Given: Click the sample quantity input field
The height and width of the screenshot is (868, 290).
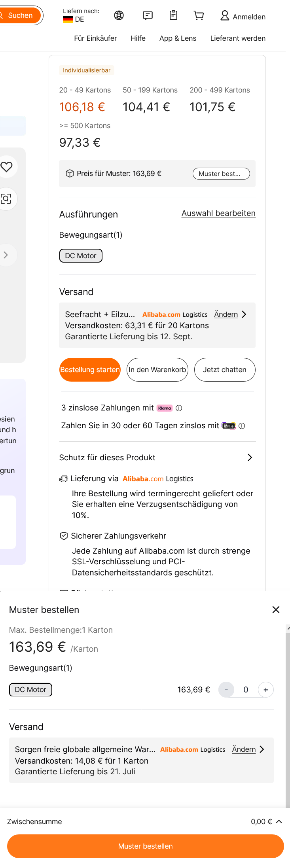Looking at the screenshot, I should [x=246, y=690].
